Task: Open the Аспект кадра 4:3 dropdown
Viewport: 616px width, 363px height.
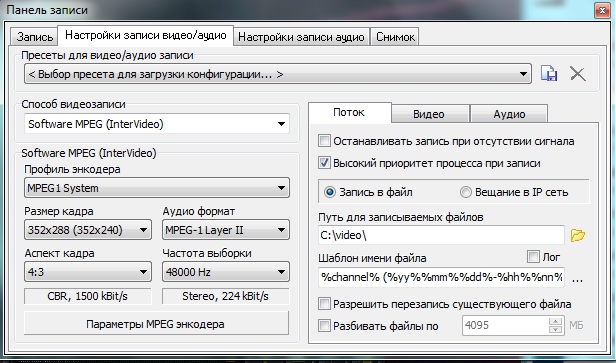Action: [88, 272]
